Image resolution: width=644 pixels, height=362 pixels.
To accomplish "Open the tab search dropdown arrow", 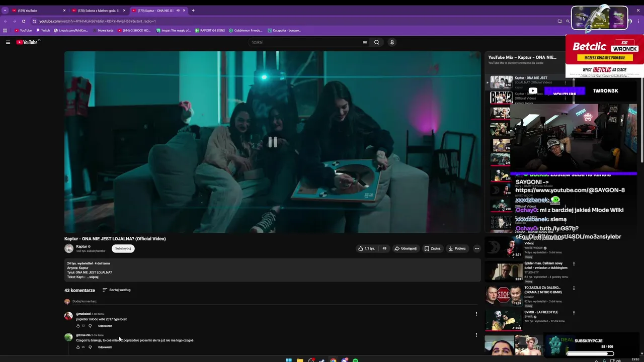I will [x=5, y=10].
